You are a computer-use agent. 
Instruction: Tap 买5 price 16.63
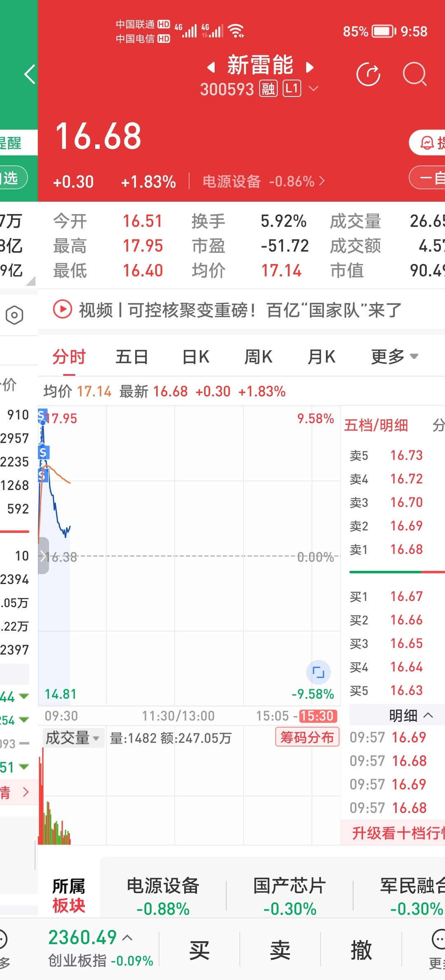407,690
